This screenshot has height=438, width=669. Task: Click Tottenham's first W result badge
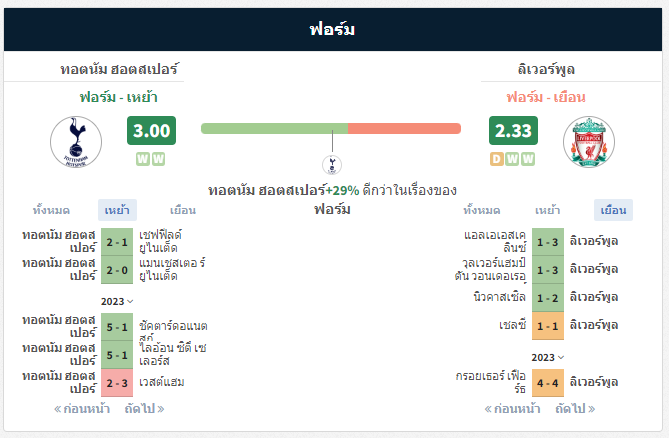click(x=143, y=159)
